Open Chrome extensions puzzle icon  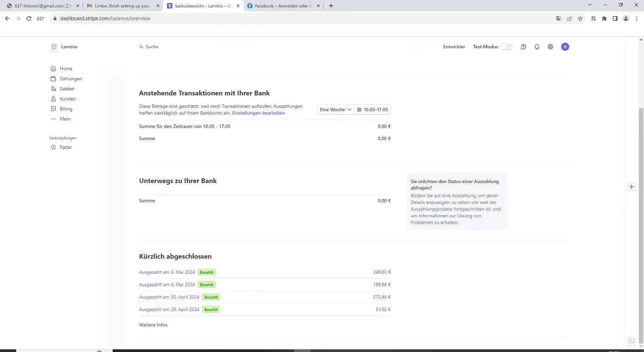tap(604, 18)
